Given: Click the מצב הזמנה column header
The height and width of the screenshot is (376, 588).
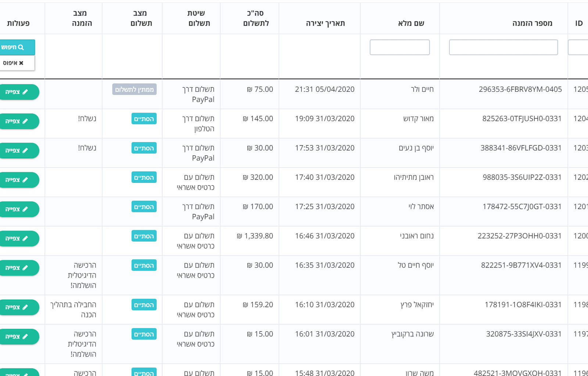Looking at the screenshot, I should tap(82, 18).
